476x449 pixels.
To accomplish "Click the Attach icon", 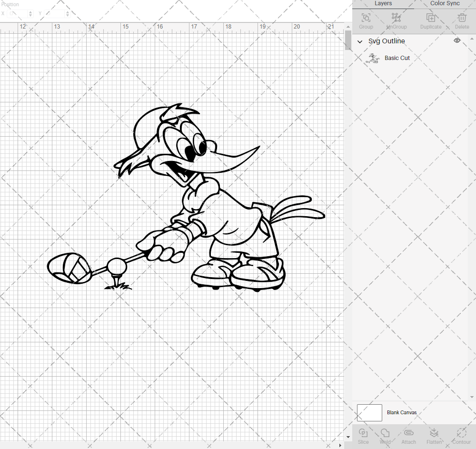I will pyautogui.click(x=408, y=433).
